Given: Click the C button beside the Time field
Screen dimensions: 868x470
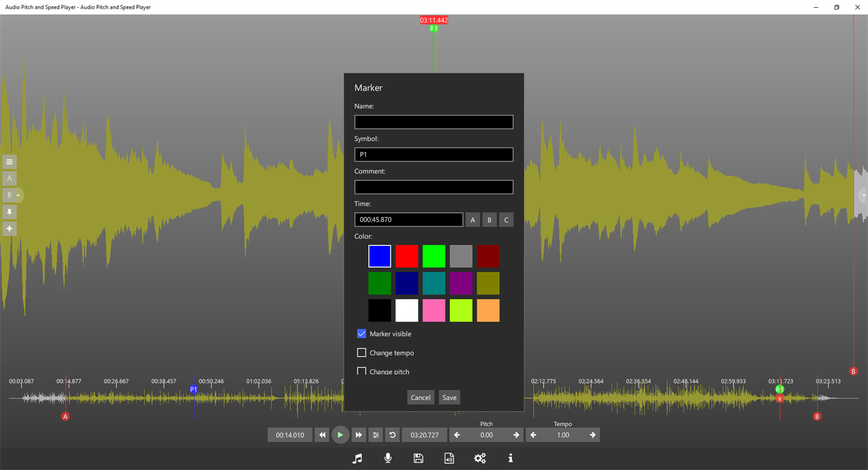Looking at the screenshot, I should (x=506, y=220).
